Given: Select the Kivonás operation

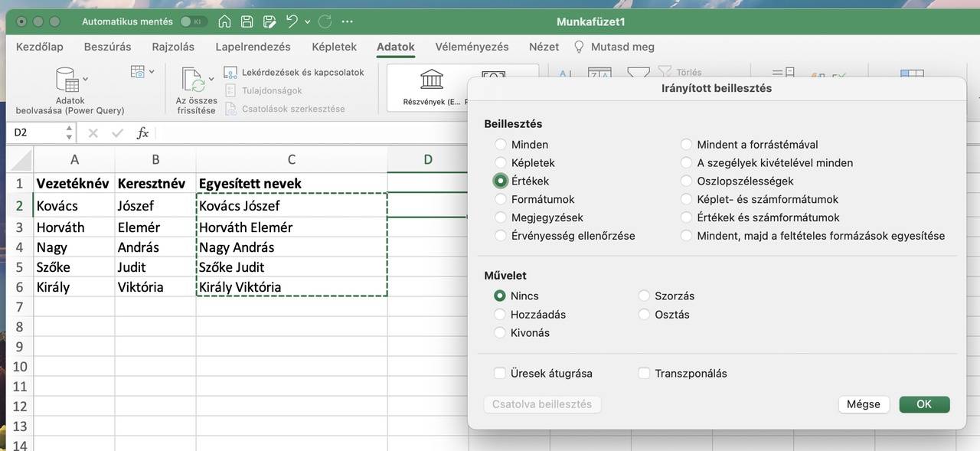Looking at the screenshot, I should (x=501, y=332).
